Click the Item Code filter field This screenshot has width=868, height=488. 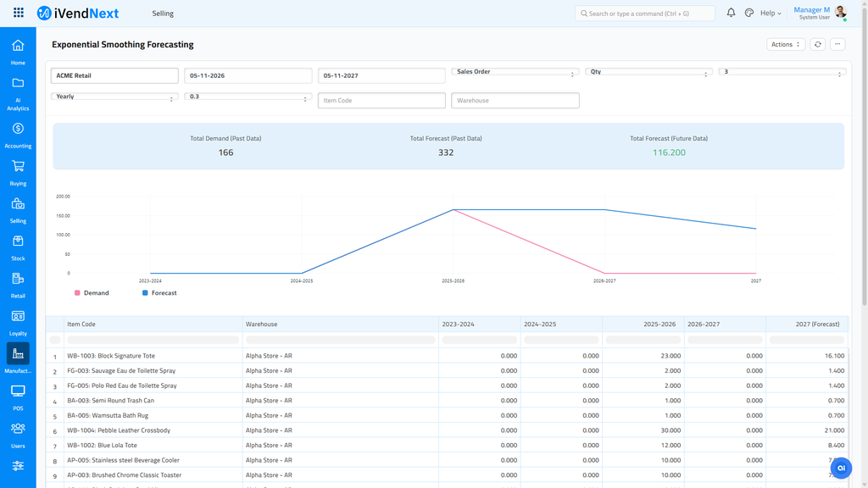381,101
